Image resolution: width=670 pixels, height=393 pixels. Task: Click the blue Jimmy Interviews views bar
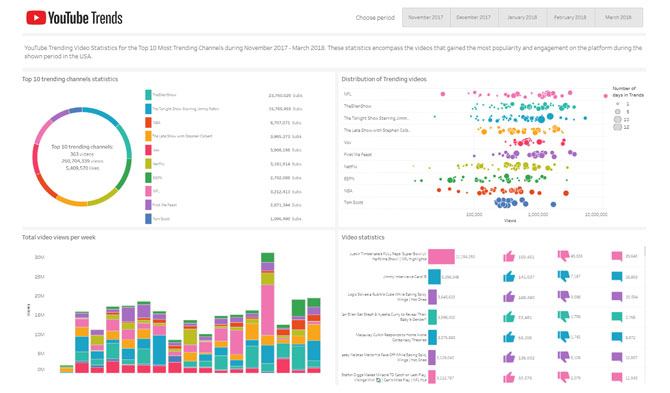[434, 276]
